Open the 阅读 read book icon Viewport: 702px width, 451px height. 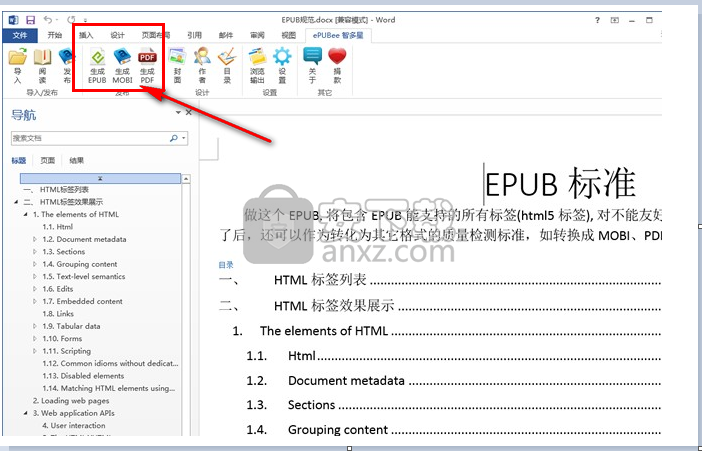tap(43, 66)
